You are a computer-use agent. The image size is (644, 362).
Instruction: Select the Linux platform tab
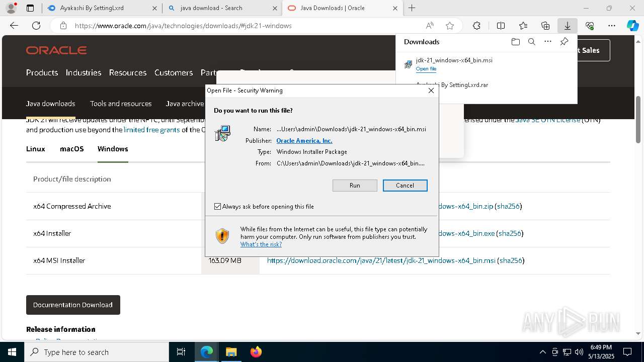(36, 149)
